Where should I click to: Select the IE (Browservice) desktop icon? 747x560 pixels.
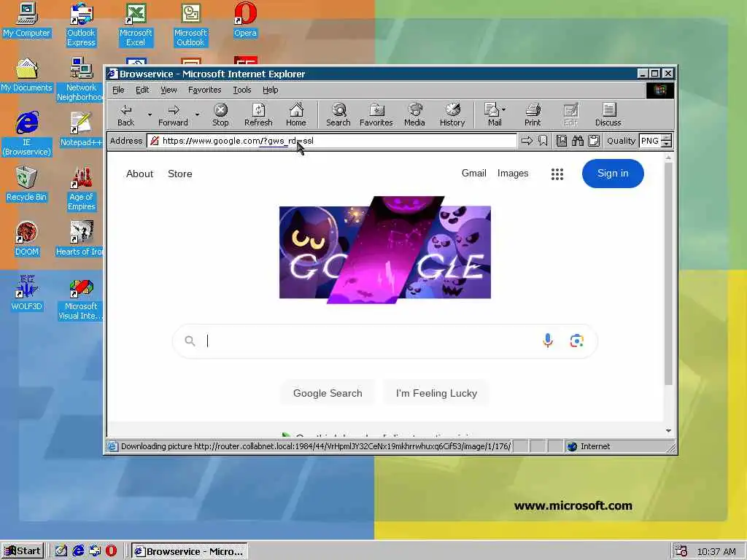pos(27,134)
